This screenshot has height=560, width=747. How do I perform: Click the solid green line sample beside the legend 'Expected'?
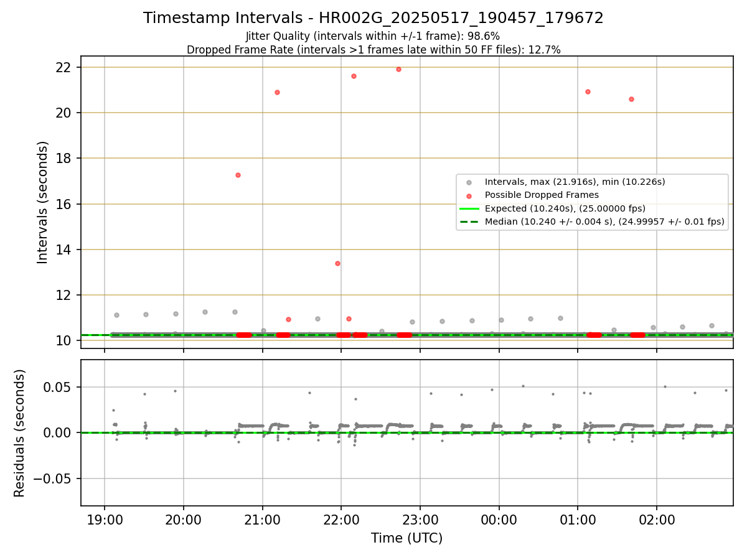(x=469, y=208)
